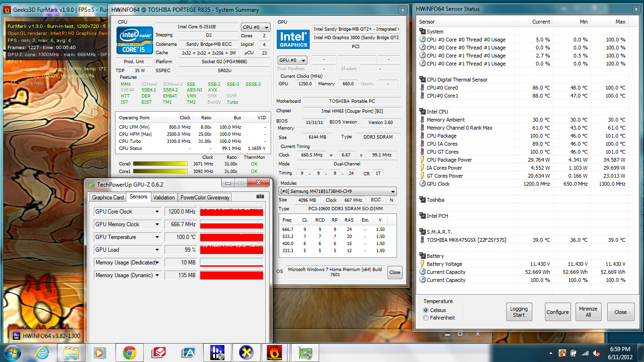
Task: Open Memory Usage (Dedicated) dropdown
Action: coord(157,263)
